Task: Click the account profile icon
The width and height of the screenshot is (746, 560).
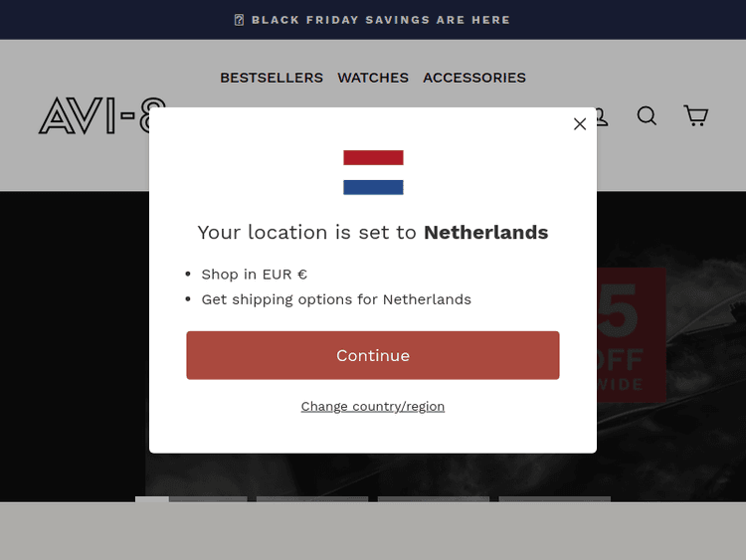Action: tap(602, 118)
